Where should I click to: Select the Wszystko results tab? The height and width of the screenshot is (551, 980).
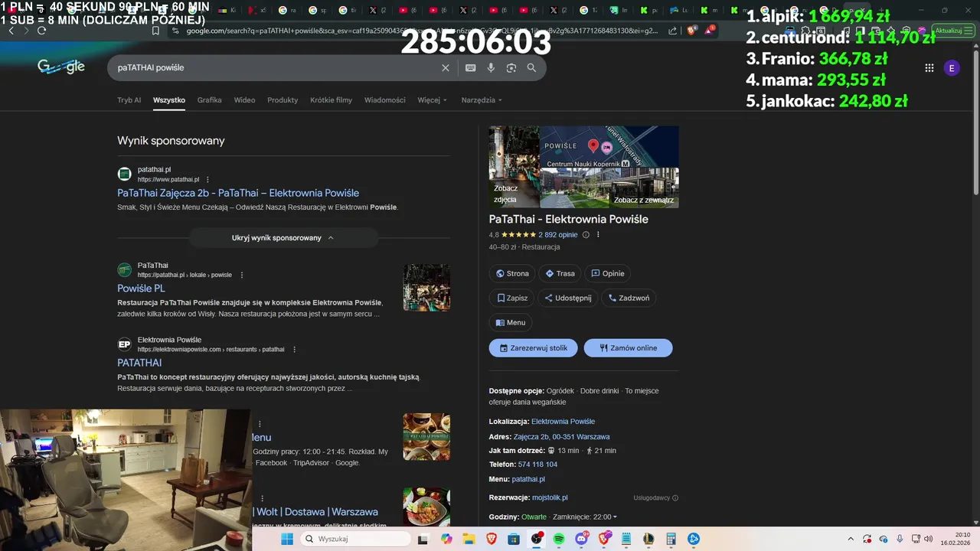pos(169,100)
